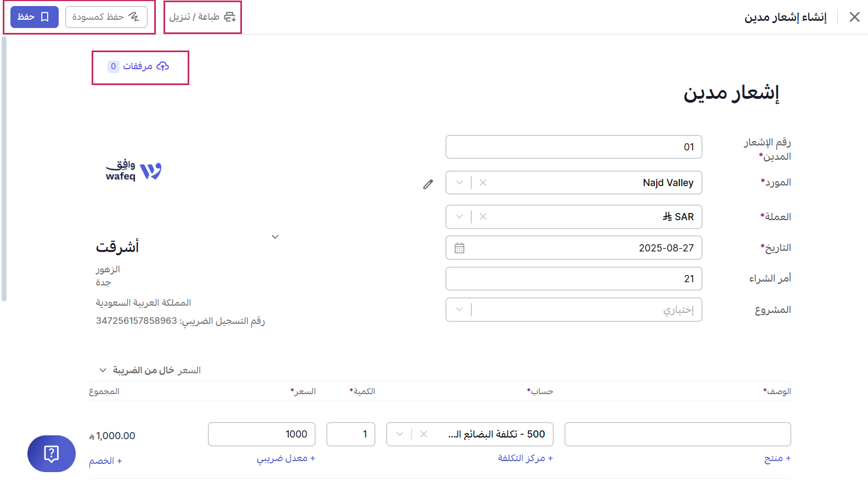This screenshot has height=482, width=868.
Task: Expand the currency dropdown arrow
Action: pyautogui.click(x=459, y=217)
